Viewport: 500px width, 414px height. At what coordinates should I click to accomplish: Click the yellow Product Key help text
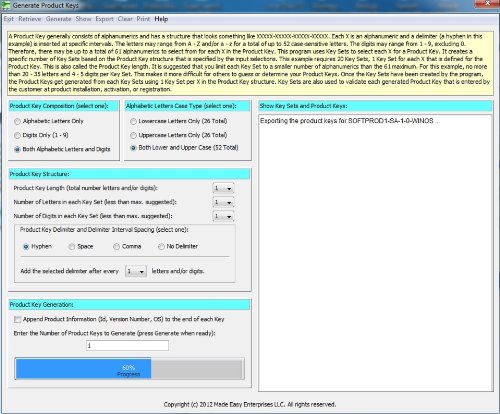click(250, 63)
